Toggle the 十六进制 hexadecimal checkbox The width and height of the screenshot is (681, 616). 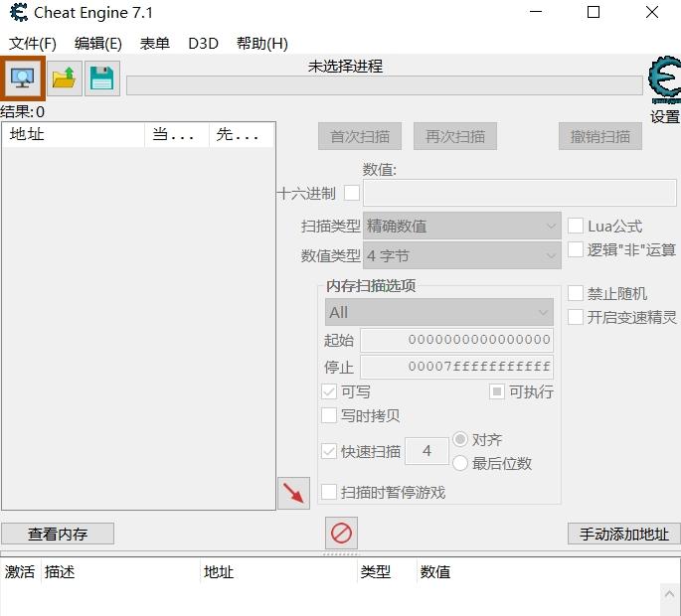point(351,193)
